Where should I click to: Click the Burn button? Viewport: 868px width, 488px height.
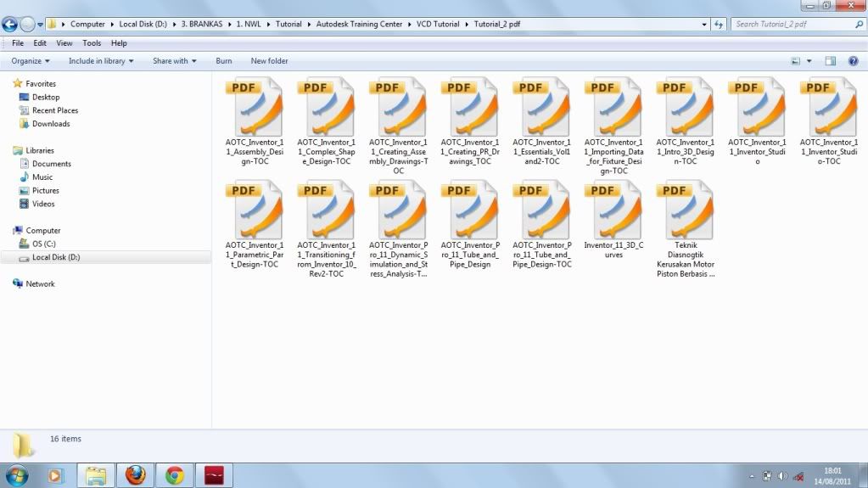coord(224,61)
